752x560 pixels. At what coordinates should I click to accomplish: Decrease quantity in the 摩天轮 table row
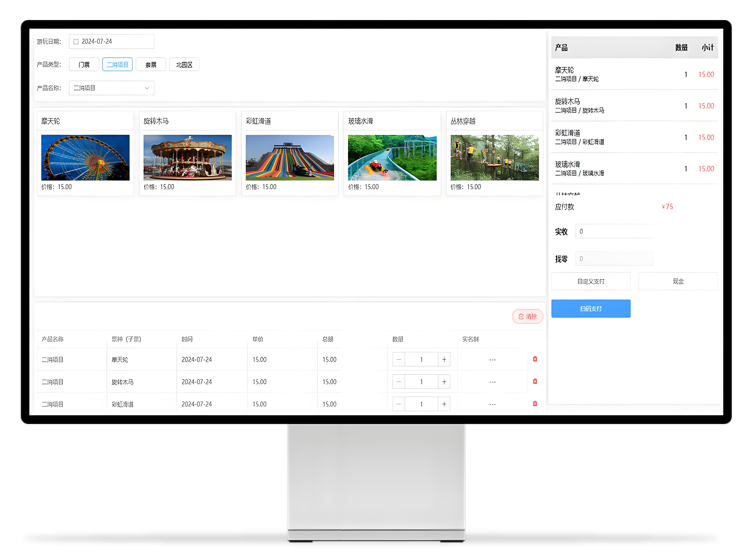click(398, 359)
